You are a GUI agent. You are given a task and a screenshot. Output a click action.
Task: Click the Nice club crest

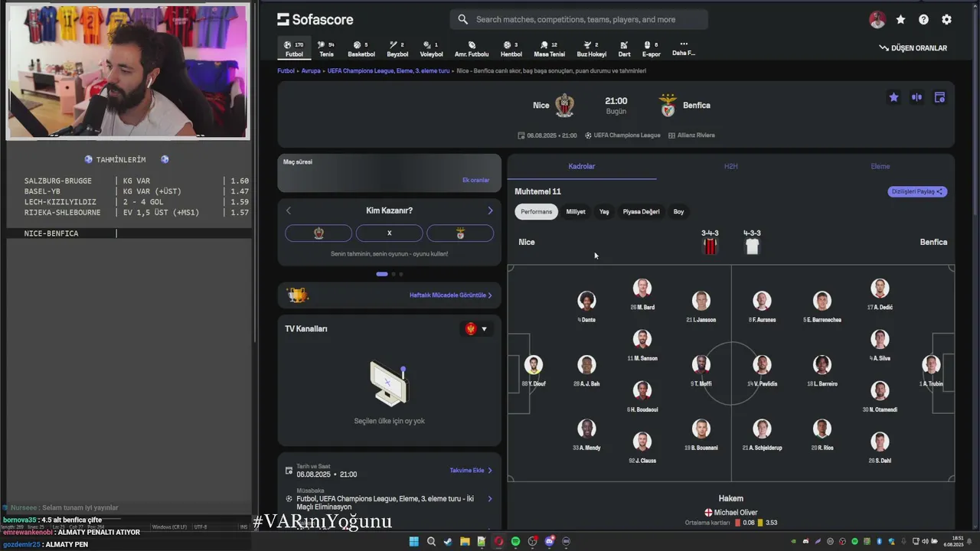(564, 106)
